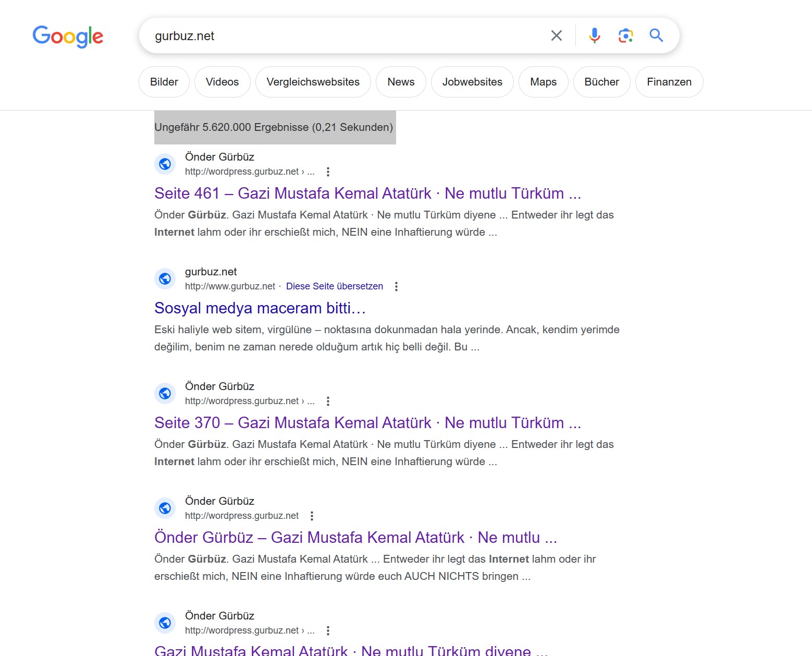The image size is (812, 656).
Task: Start voice search with microphone icon
Action: (x=594, y=35)
